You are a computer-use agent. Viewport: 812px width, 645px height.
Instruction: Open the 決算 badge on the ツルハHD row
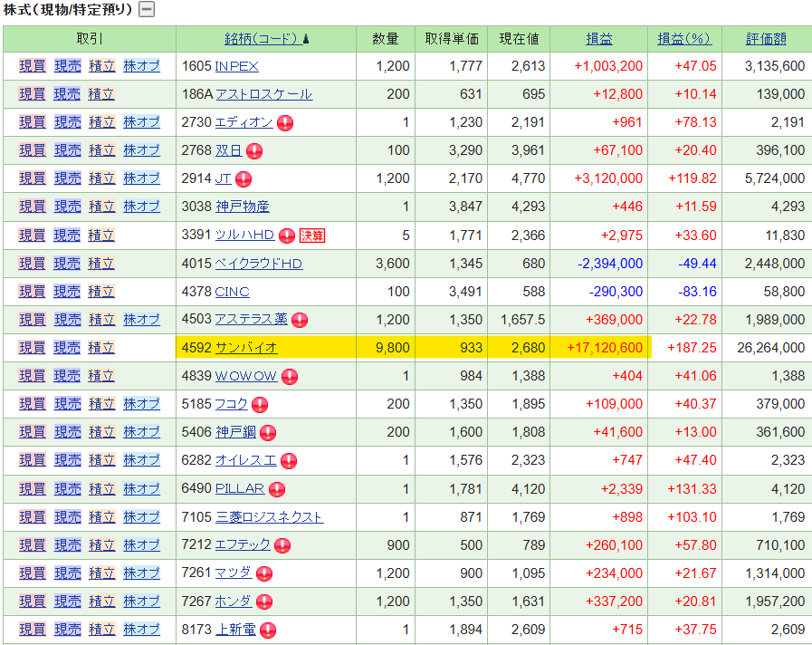312,236
